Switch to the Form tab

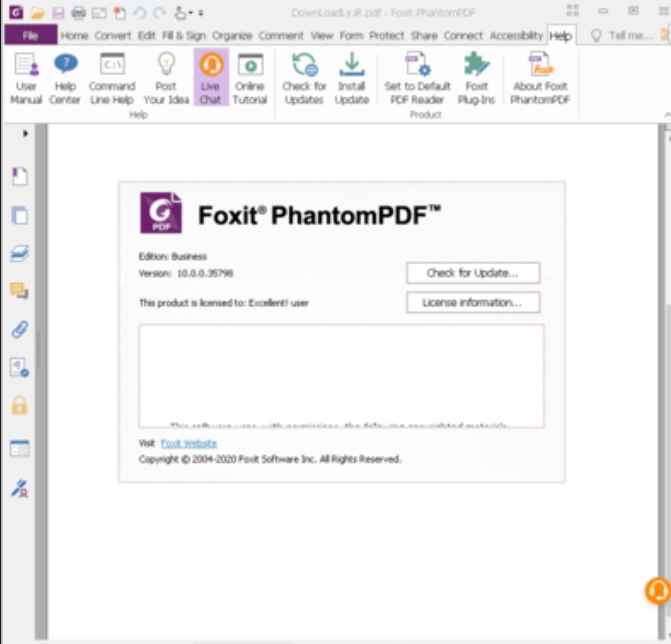click(351, 36)
